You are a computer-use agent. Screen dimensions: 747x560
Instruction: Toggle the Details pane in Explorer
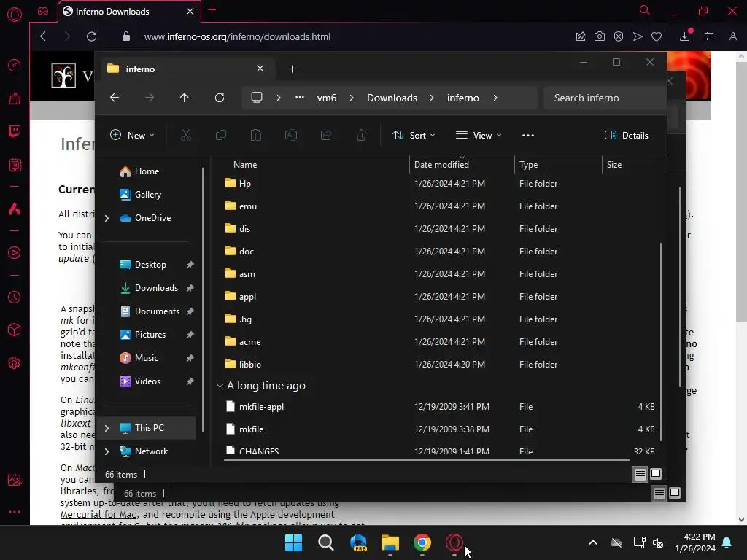626,135
